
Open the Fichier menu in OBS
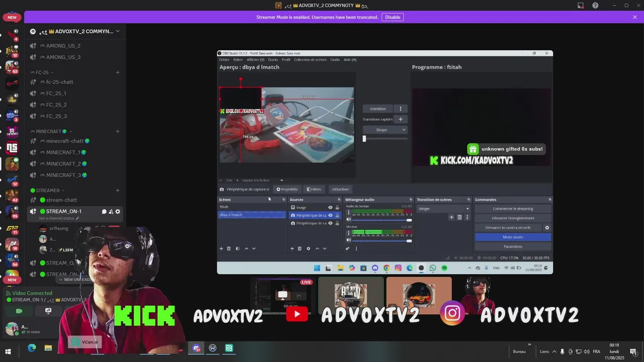pyautogui.click(x=224, y=59)
